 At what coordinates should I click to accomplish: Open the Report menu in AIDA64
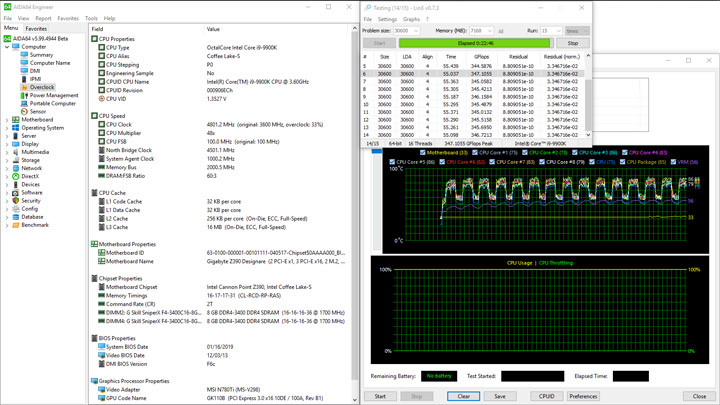[43, 18]
